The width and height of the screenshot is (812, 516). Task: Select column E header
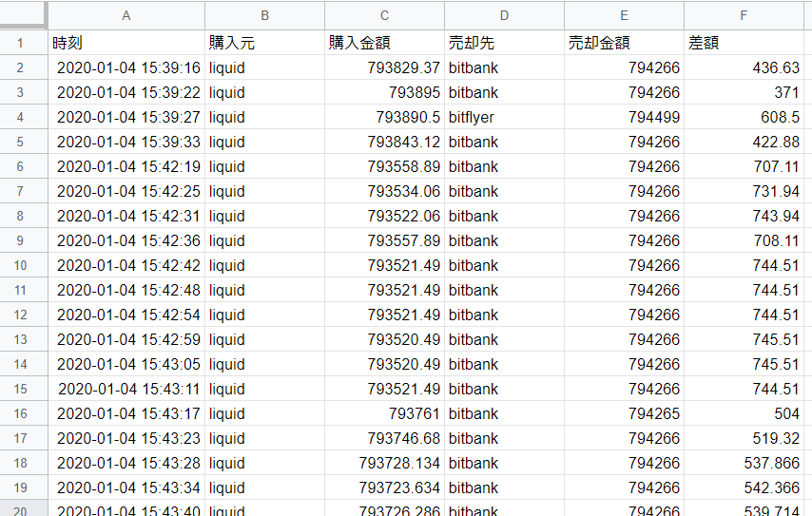624,15
